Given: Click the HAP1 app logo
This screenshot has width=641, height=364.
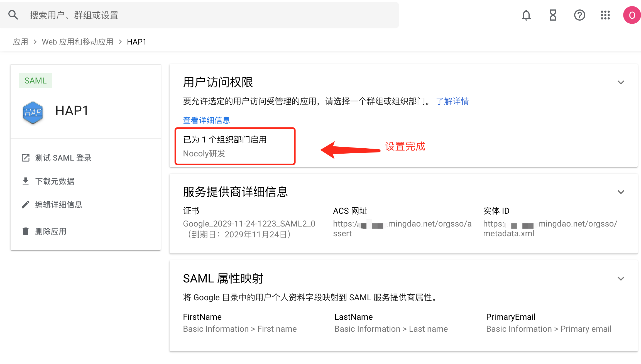Looking at the screenshot, I should pyautogui.click(x=33, y=112).
